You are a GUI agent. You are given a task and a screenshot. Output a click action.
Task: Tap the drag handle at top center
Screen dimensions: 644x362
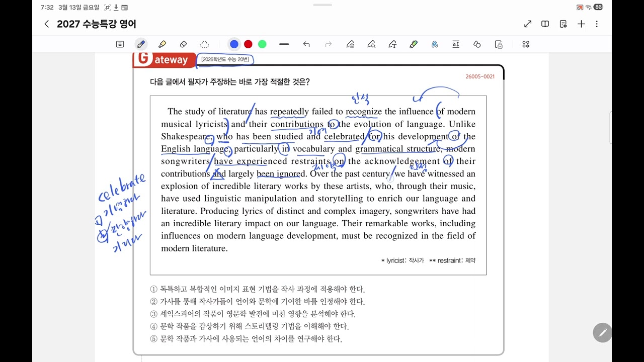pos(322,5)
